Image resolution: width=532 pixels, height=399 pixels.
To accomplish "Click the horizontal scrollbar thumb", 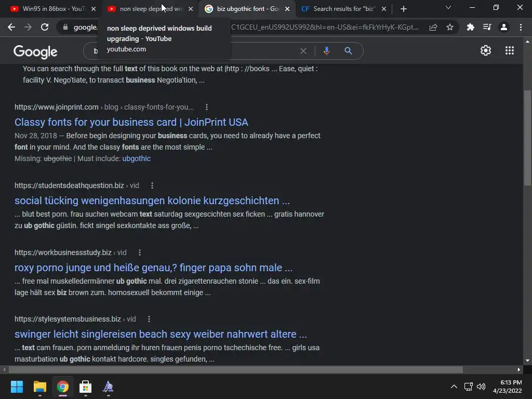I will pyautogui.click(x=236, y=369).
